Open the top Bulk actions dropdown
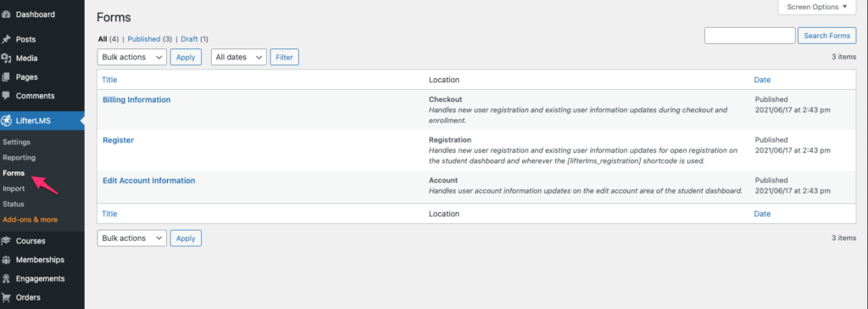The width and height of the screenshot is (868, 309). [131, 57]
